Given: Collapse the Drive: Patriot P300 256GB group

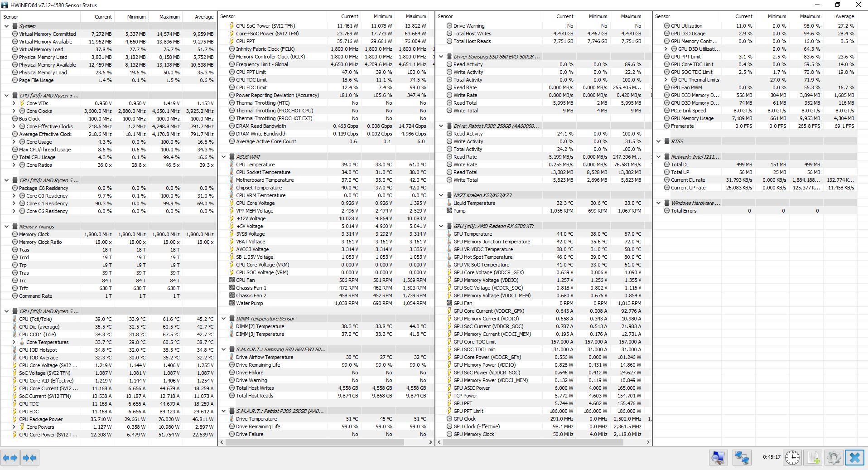Looking at the screenshot, I should point(441,126).
